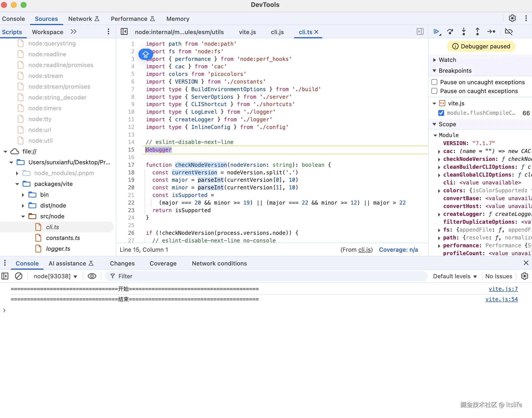Open the vite.js:54 source link
This screenshot has width=532, height=418.
[x=501, y=299]
